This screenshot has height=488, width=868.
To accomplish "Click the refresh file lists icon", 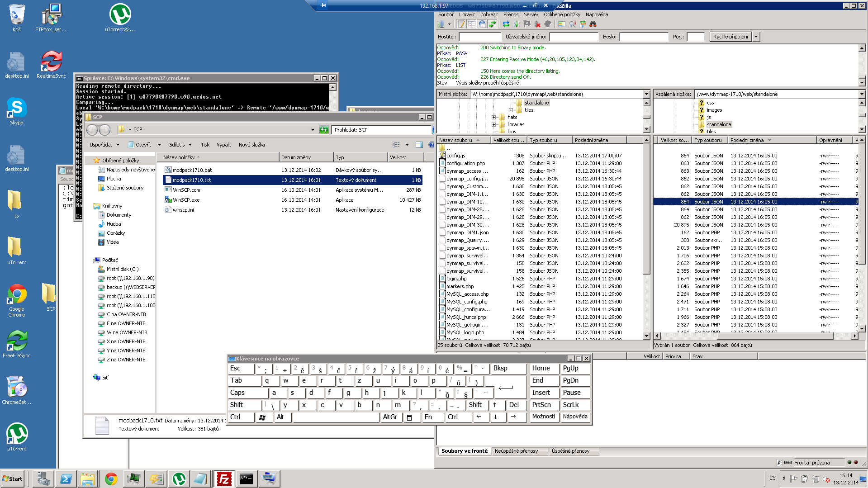I will (506, 24).
